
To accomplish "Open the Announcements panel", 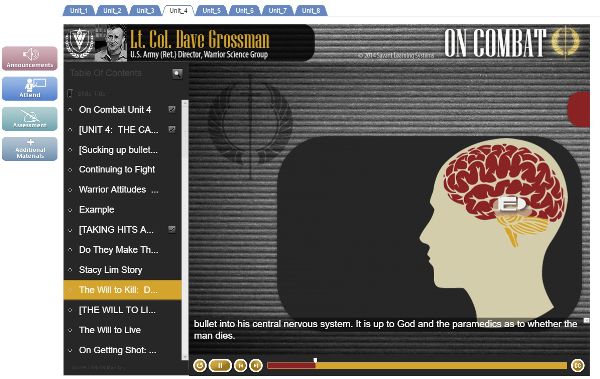I will 30,58.
